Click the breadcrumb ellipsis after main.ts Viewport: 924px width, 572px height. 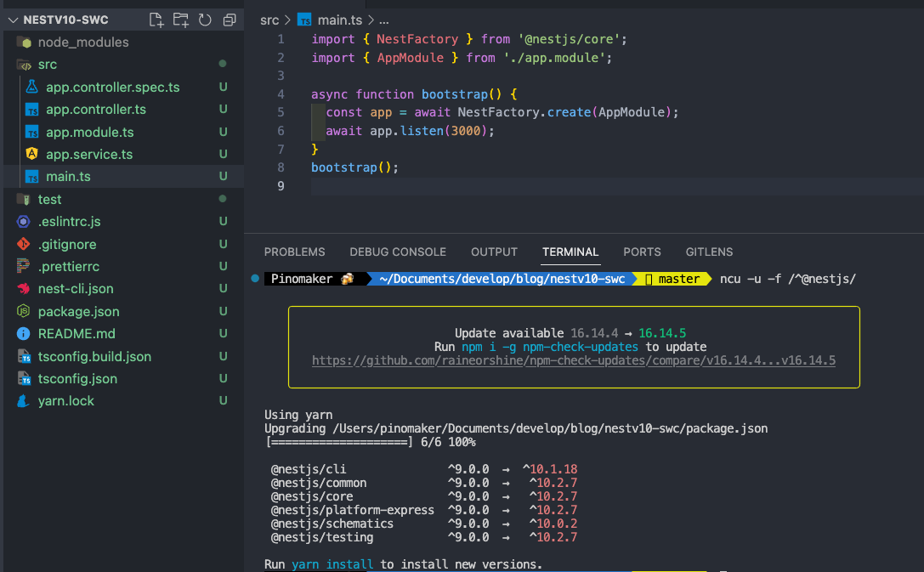[383, 20]
